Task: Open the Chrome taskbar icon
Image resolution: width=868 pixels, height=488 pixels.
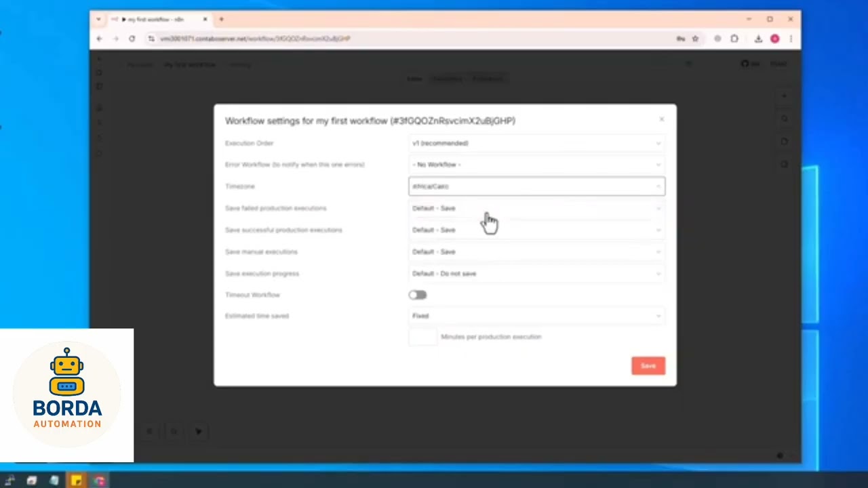Action: point(99,481)
